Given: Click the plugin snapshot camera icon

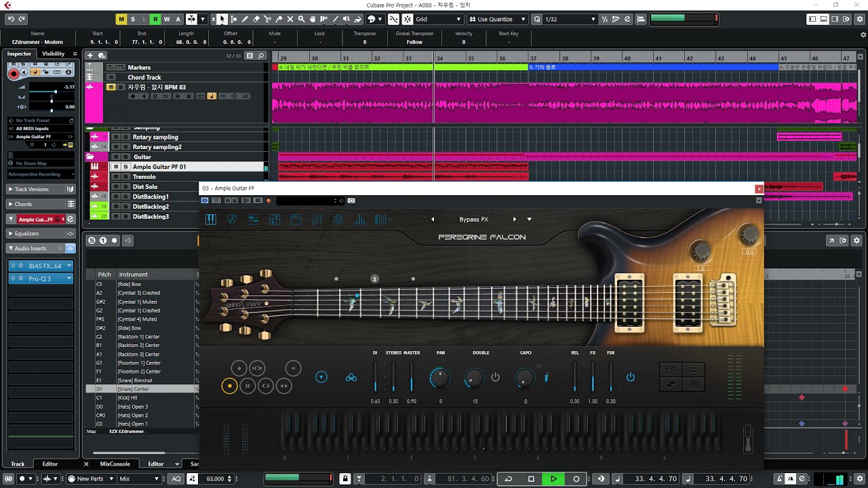Looking at the screenshot, I should [351, 201].
